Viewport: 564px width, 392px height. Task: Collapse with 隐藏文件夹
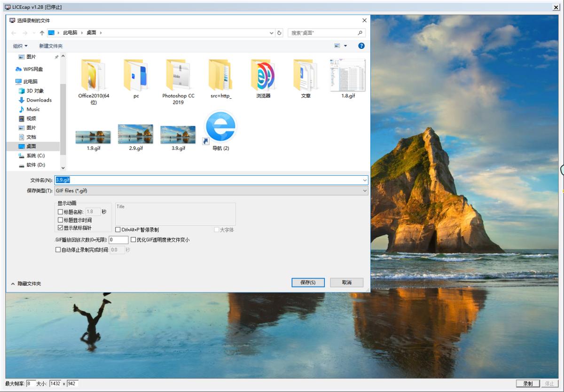click(x=26, y=284)
